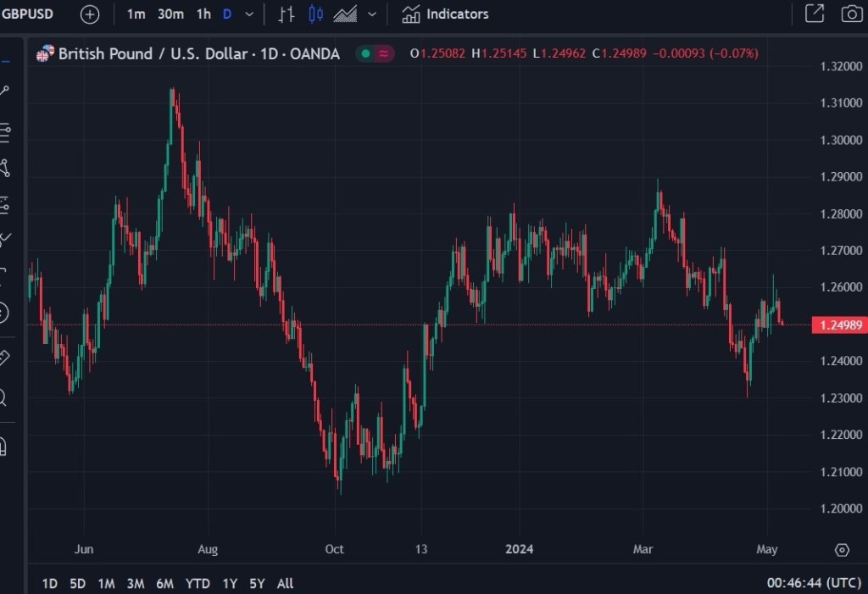The image size is (868, 594).
Task: Select the YTD date range tab
Action: (x=197, y=583)
